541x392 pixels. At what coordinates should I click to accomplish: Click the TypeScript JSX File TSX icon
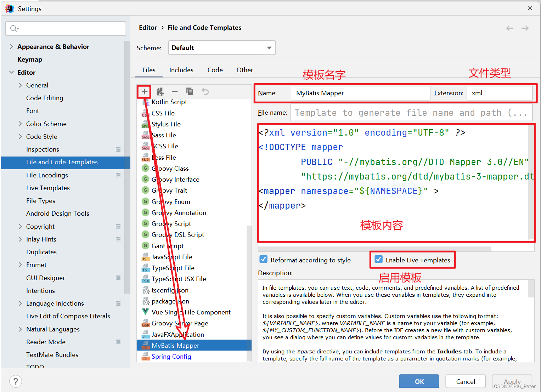(145, 279)
